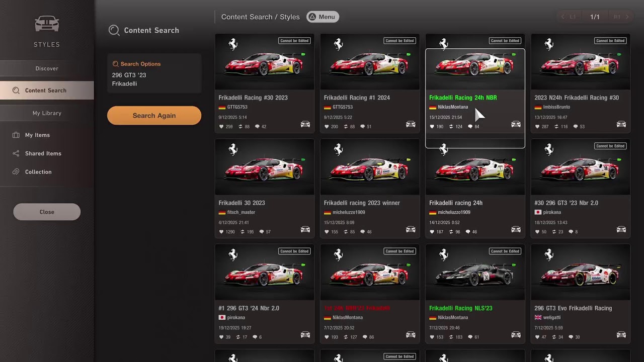Click car icon on Frikadelli 30 2023 card

(x=305, y=229)
